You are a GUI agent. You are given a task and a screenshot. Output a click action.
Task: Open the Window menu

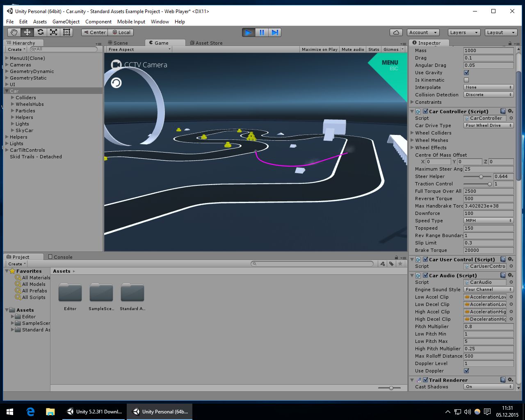tap(160, 22)
